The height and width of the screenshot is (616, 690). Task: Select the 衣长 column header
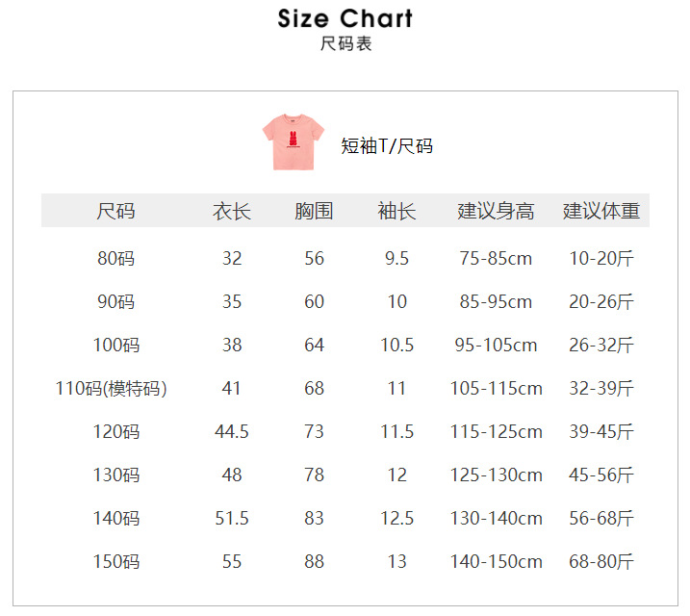pyautogui.click(x=232, y=211)
